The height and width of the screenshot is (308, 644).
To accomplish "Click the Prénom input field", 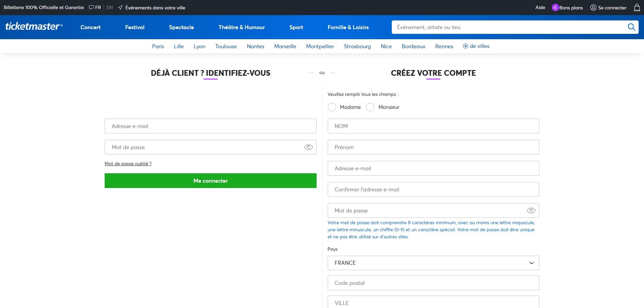I will tap(433, 147).
